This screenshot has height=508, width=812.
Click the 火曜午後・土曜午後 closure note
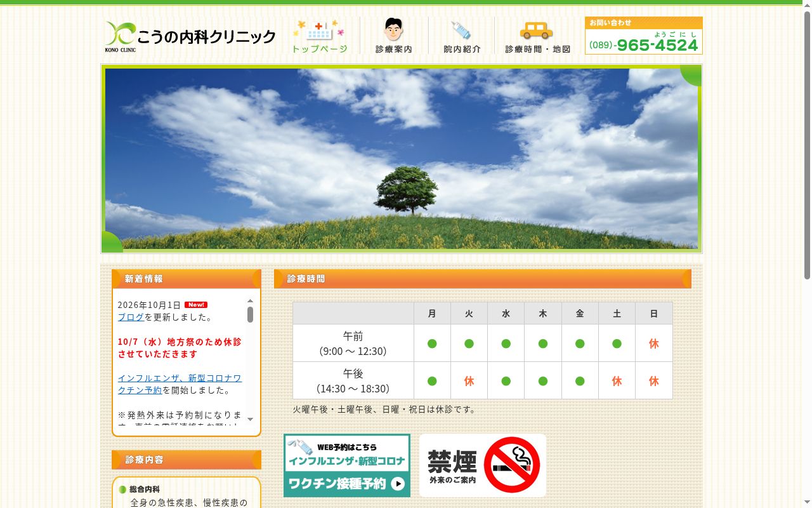(x=384, y=410)
